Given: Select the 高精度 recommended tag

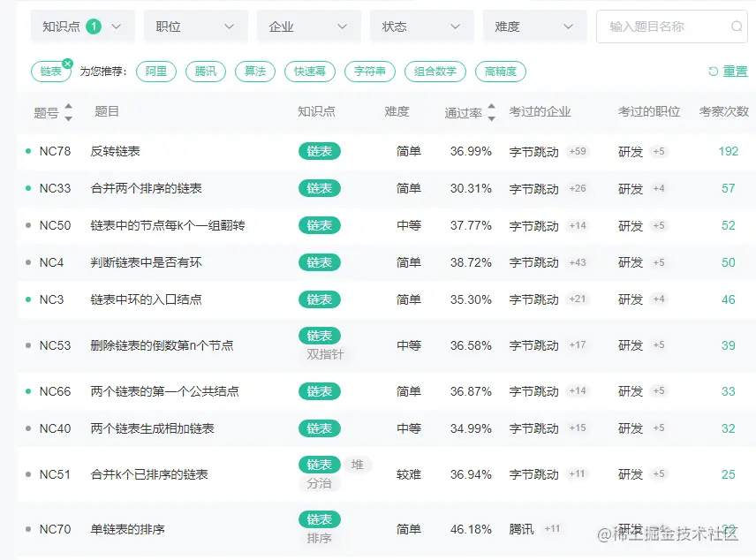Looking at the screenshot, I should pyautogui.click(x=501, y=72).
